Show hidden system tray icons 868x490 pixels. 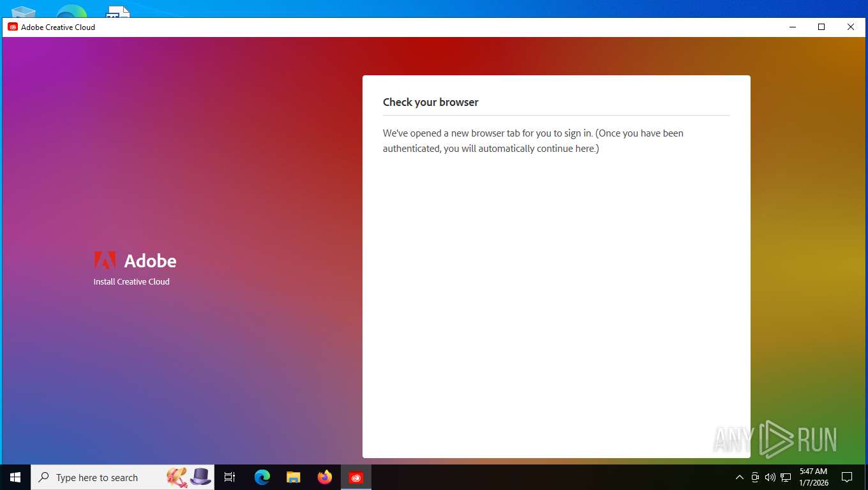(740, 477)
